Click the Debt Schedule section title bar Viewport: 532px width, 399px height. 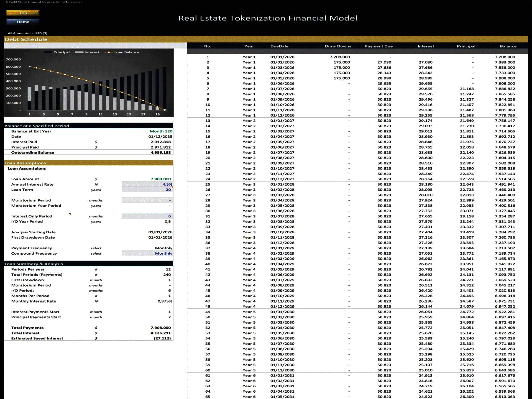pyautogui.click(x=26, y=39)
